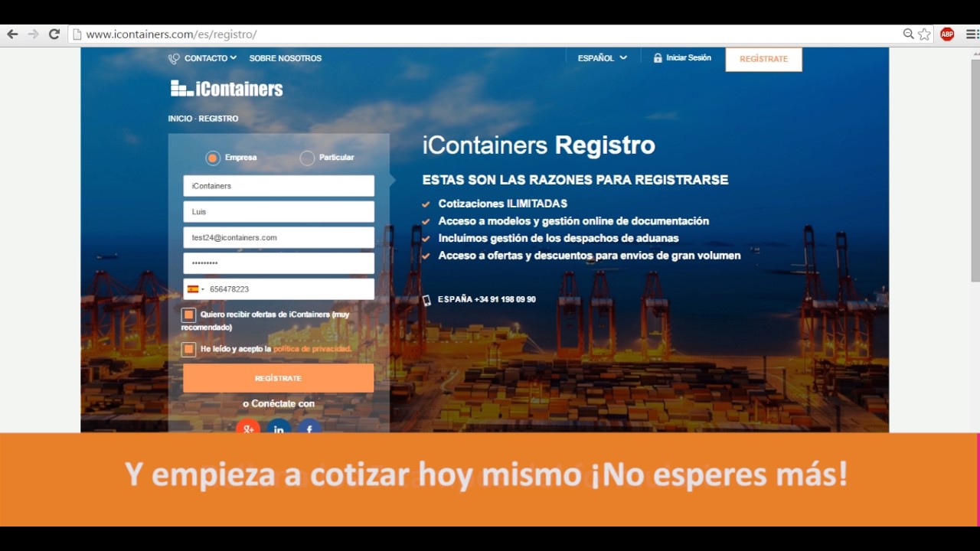Click the iContainers logo
This screenshot has width=980, height=551.
point(227,89)
